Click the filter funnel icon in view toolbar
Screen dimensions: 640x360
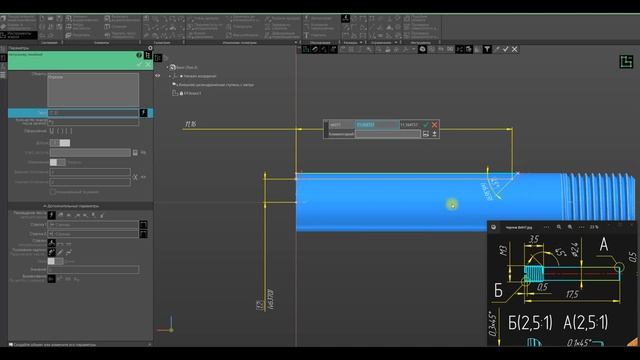pyautogui.click(x=487, y=49)
